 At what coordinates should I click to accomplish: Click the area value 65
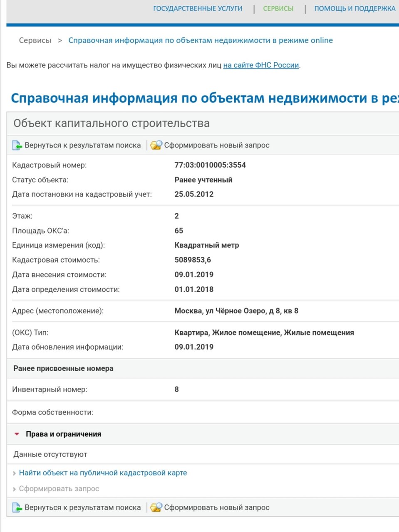click(x=179, y=231)
